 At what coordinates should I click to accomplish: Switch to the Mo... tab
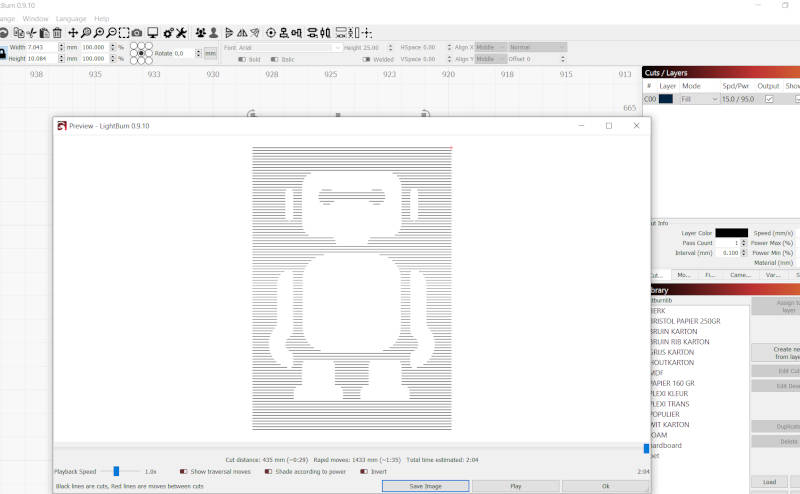[684, 275]
